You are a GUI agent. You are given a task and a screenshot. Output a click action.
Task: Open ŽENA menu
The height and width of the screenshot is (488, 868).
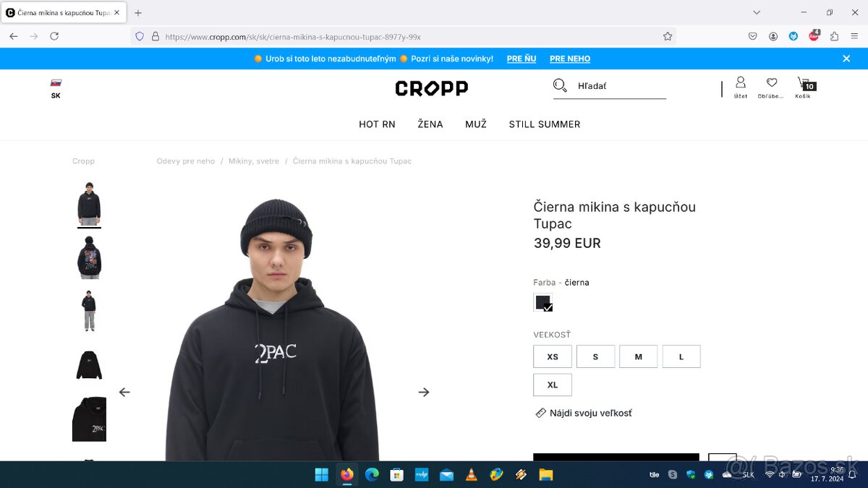coord(430,124)
